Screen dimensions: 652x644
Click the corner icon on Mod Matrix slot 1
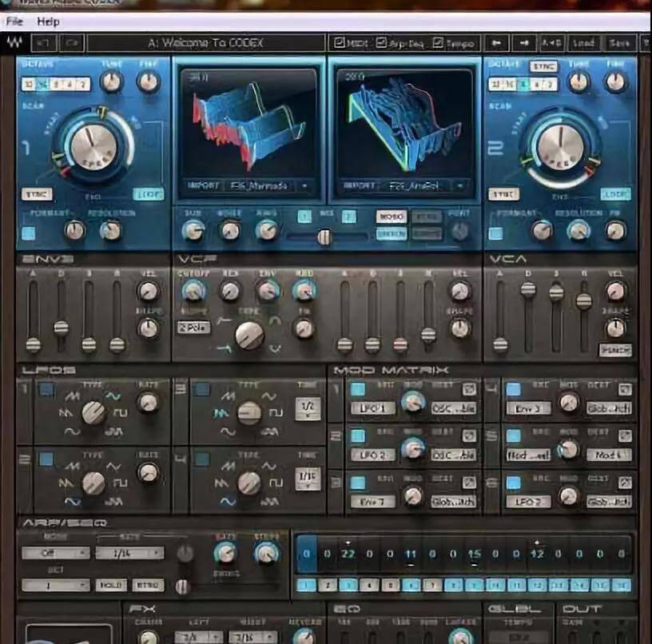coord(469,390)
